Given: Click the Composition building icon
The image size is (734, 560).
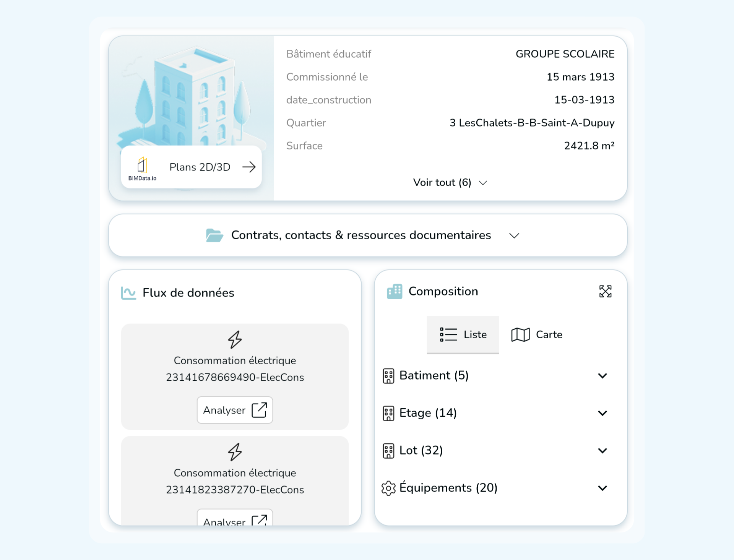Looking at the screenshot, I should tap(395, 292).
